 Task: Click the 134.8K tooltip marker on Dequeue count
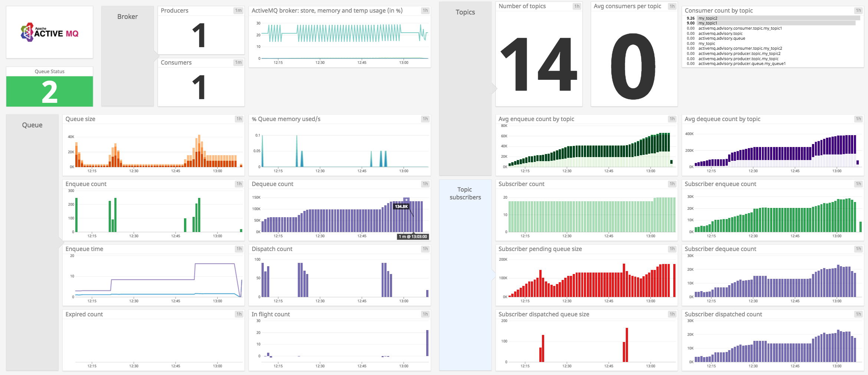402,206
